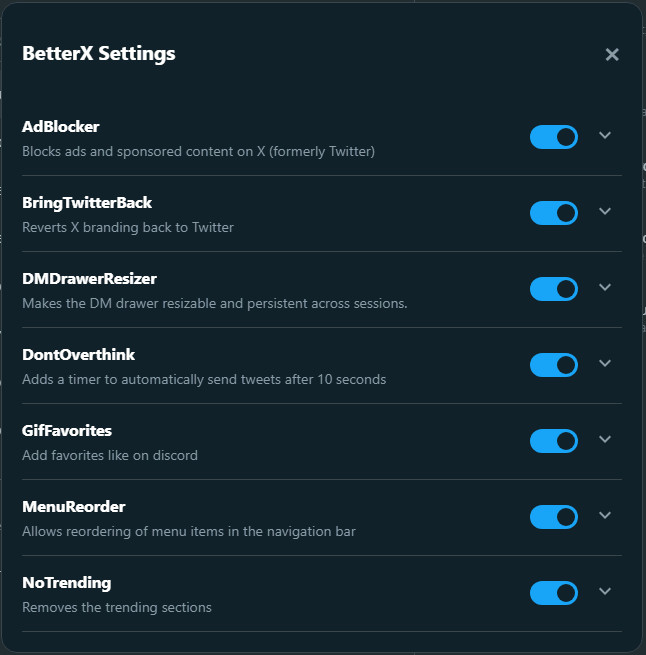The height and width of the screenshot is (655, 646).
Task: Switch off the DontOverthink toggle
Action: (554, 365)
